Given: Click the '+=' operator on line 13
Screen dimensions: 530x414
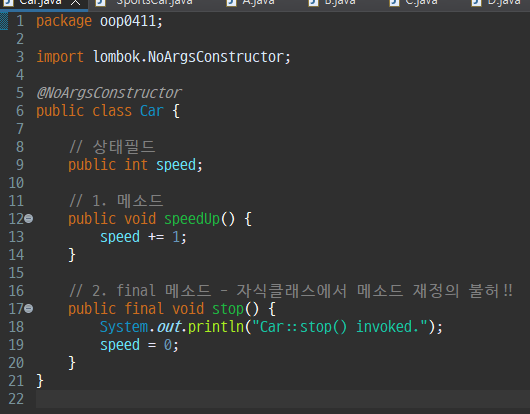Looking at the screenshot, I should tap(156, 237).
